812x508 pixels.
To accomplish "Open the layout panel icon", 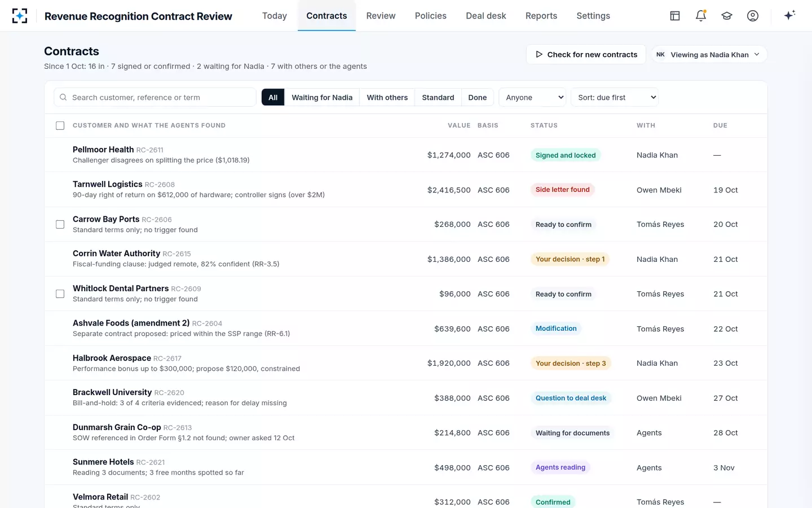I will tap(675, 16).
